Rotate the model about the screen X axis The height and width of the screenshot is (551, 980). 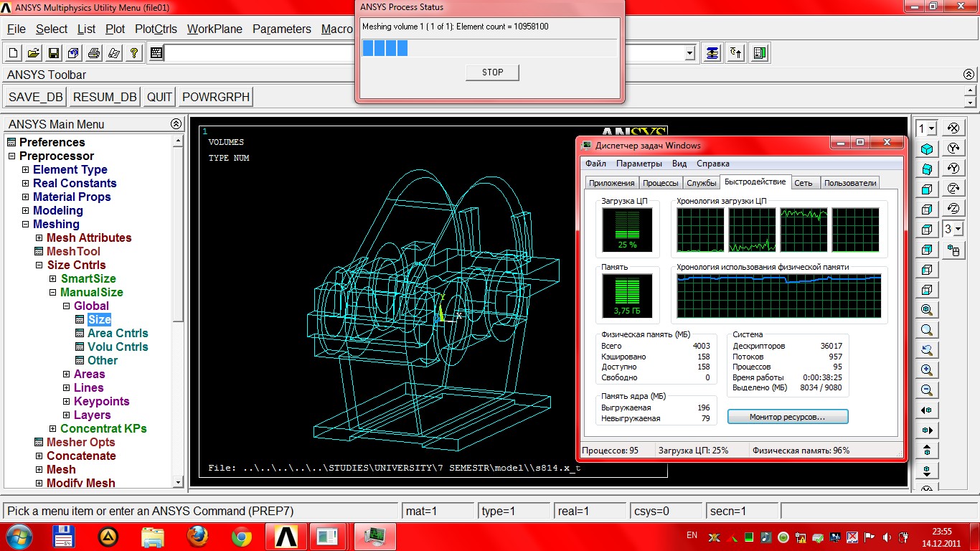953,128
